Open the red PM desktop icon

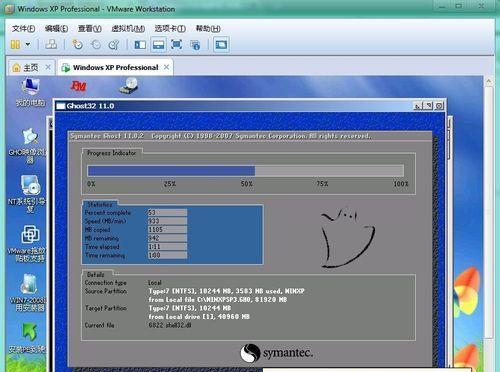pyautogui.click(x=79, y=86)
